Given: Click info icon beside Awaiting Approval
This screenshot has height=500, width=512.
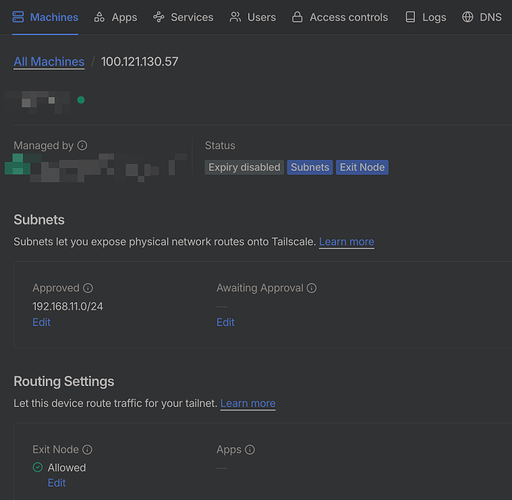Looking at the screenshot, I should tap(312, 288).
